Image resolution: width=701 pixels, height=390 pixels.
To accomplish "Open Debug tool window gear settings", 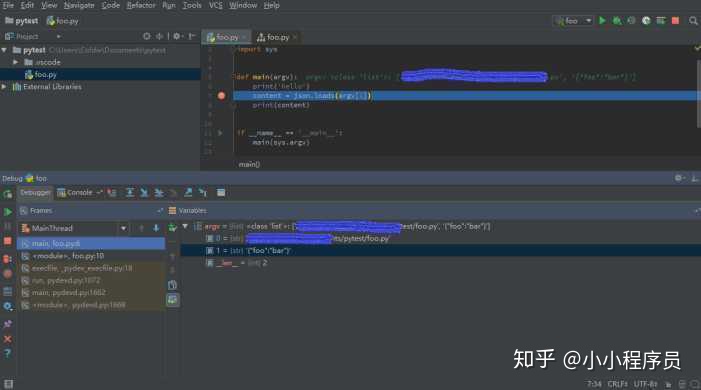I will 679,178.
